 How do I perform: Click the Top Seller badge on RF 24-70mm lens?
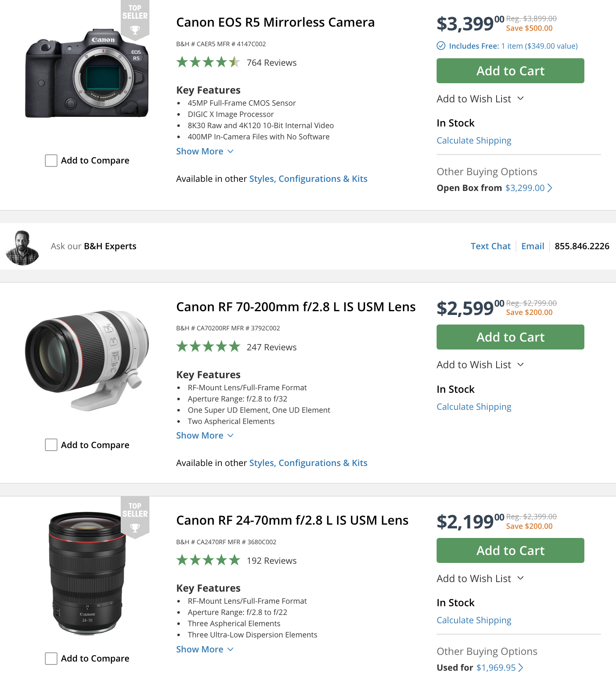[x=135, y=517]
